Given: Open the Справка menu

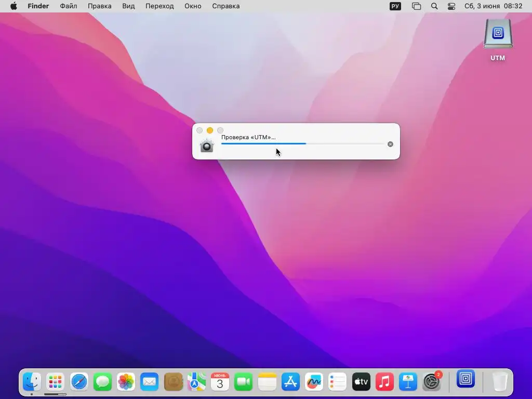Looking at the screenshot, I should [x=225, y=6].
